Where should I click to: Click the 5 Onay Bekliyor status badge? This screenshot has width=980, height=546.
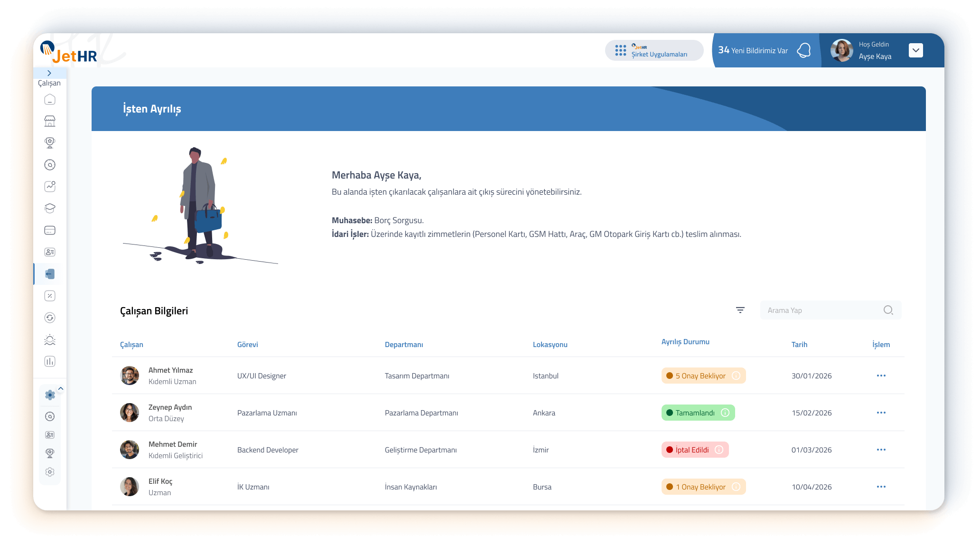coord(700,376)
